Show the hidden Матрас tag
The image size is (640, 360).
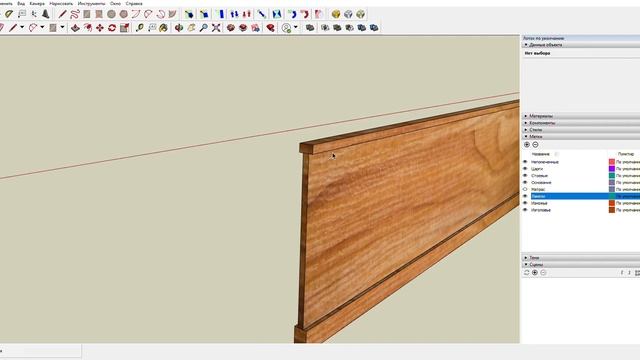525,189
